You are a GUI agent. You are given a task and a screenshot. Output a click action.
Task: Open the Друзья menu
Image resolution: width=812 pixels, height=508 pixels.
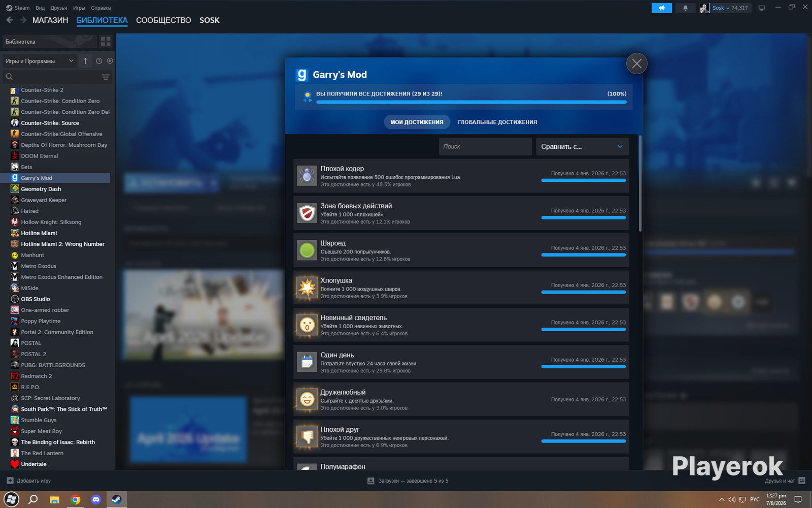coord(59,8)
